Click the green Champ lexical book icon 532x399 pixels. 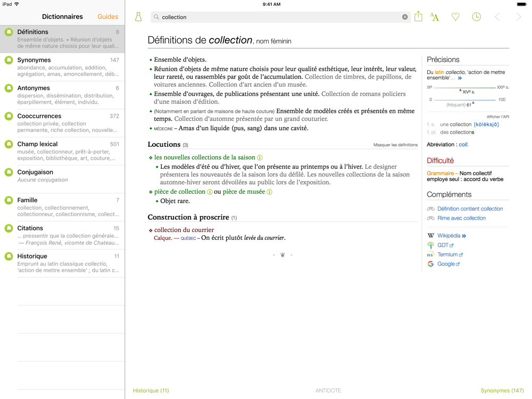coord(9,144)
